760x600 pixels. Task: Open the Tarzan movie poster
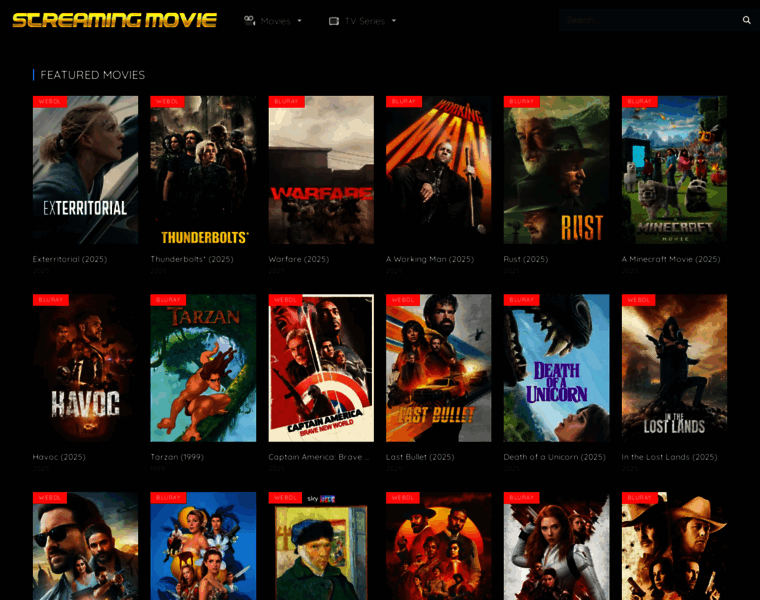(203, 368)
